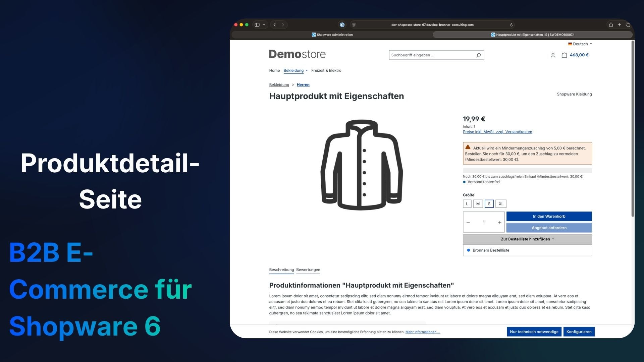Click the 1Password extension icon
Image resolution: width=644 pixels, height=362 pixels.
[342, 25]
